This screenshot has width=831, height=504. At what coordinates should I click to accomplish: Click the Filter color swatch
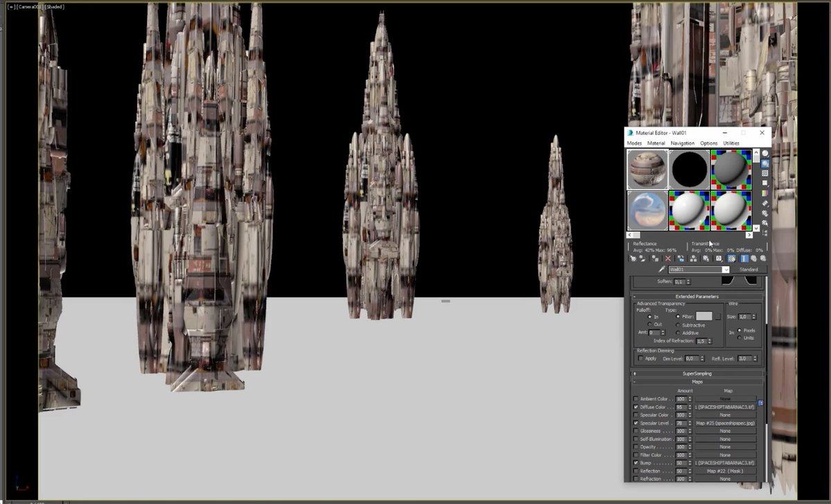point(704,316)
